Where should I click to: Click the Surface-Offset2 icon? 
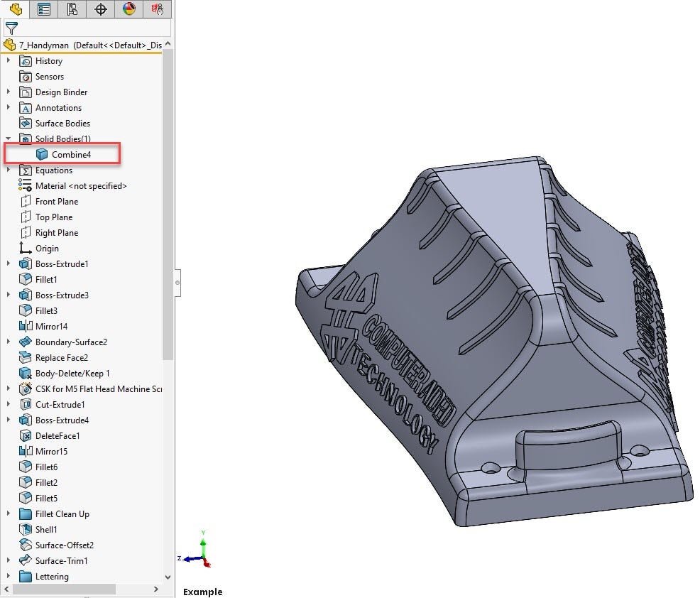pos(26,545)
